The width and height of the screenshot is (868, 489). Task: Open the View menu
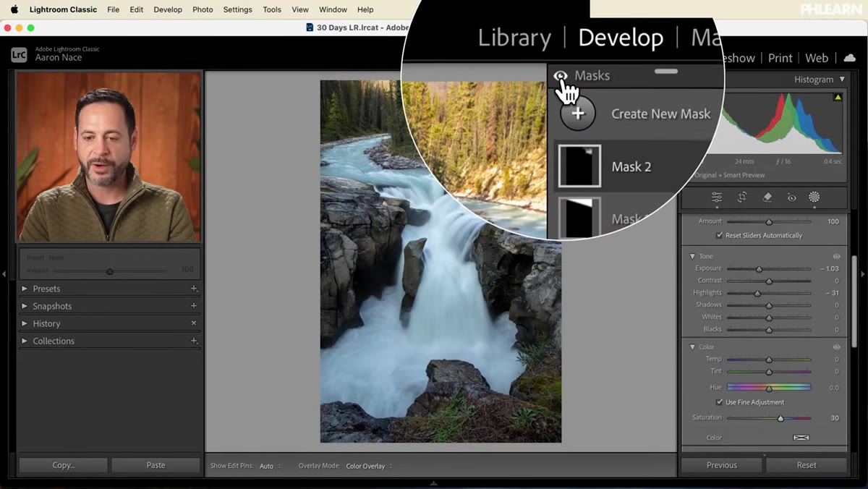(300, 9)
